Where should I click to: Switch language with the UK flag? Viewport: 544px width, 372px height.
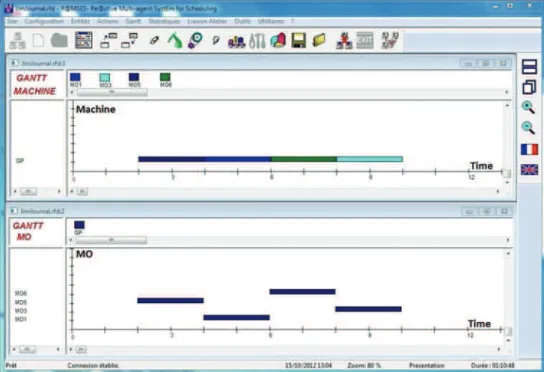pos(529,170)
